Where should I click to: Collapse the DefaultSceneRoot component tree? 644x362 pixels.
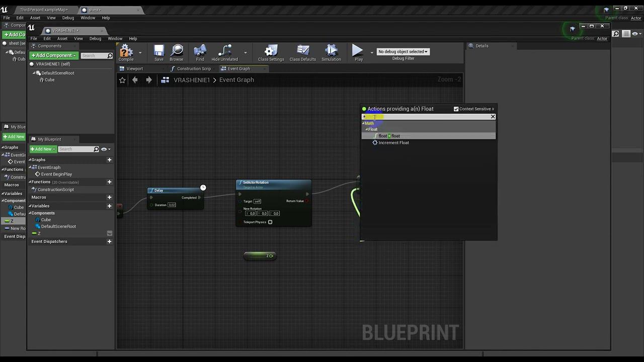click(x=34, y=73)
